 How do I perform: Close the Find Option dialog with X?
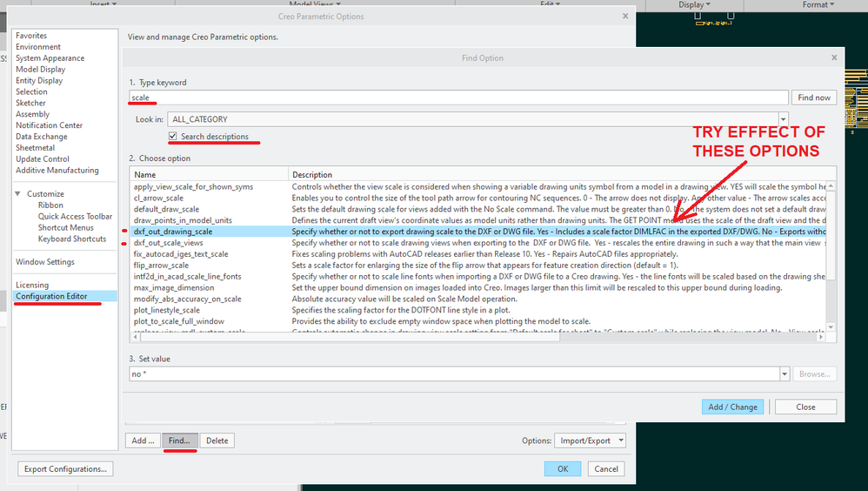click(x=834, y=57)
